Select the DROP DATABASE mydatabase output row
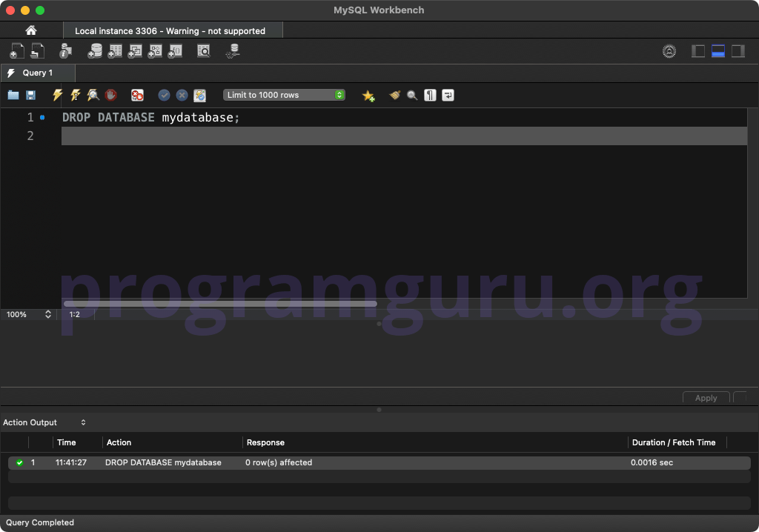This screenshot has height=532, width=759. coord(379,462)
